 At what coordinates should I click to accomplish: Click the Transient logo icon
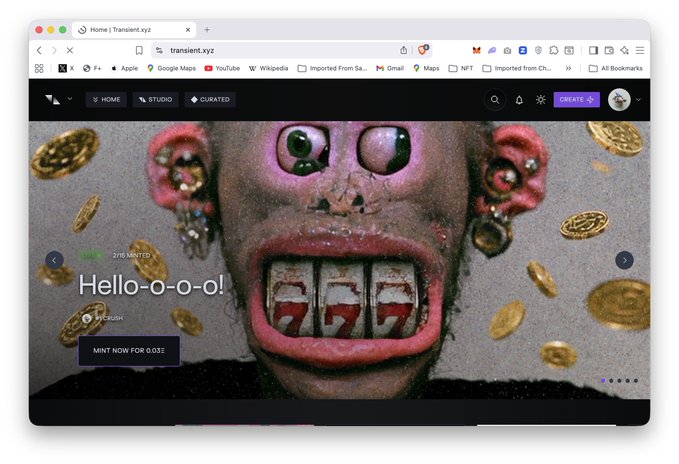(52, 100)
